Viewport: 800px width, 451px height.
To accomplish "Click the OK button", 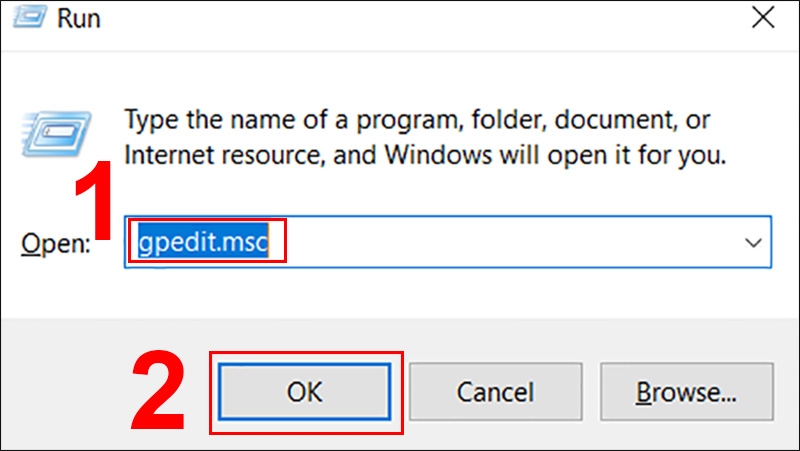I will pos(305,392).
